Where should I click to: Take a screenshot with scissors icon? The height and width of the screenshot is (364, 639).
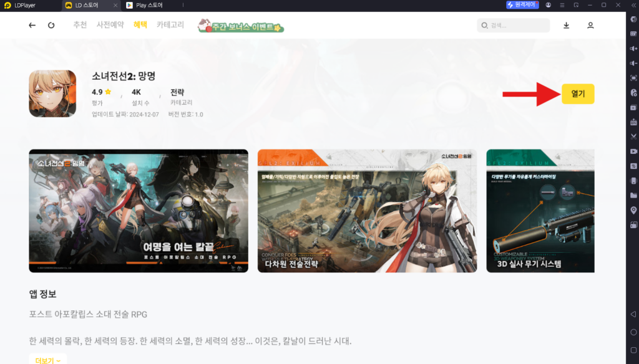coord(633,136)
